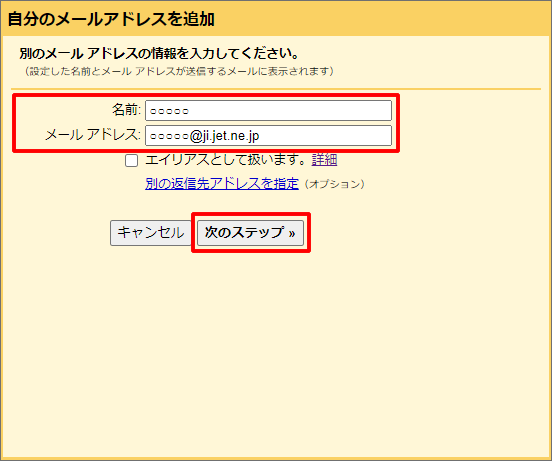Click the orange divider line below the heading
Image resolution: width=552 pixels, height=461 pixels.
(x=276, y=89)
